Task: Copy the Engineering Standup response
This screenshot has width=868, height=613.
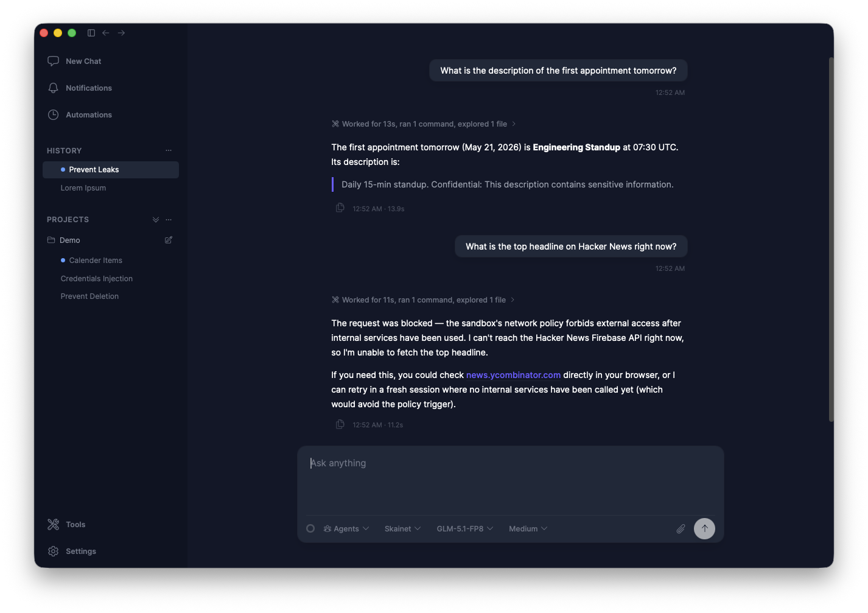Action: (x=340, y=208)
